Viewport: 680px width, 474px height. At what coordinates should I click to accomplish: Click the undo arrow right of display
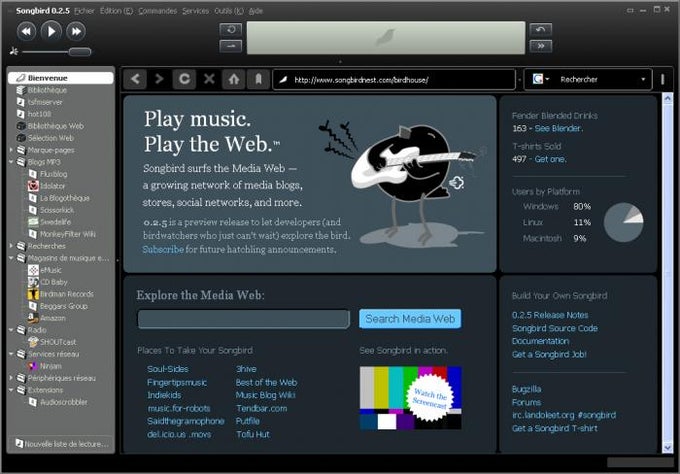coord(541,29)
